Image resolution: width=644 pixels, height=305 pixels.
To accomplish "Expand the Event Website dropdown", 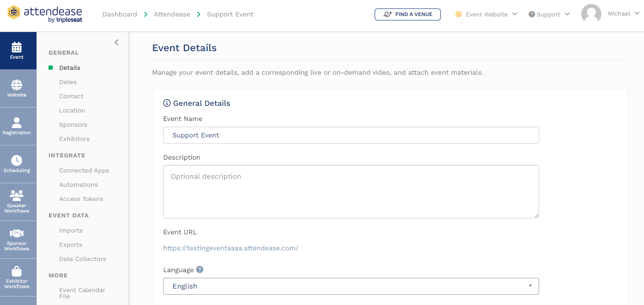I will click(486, 14).
